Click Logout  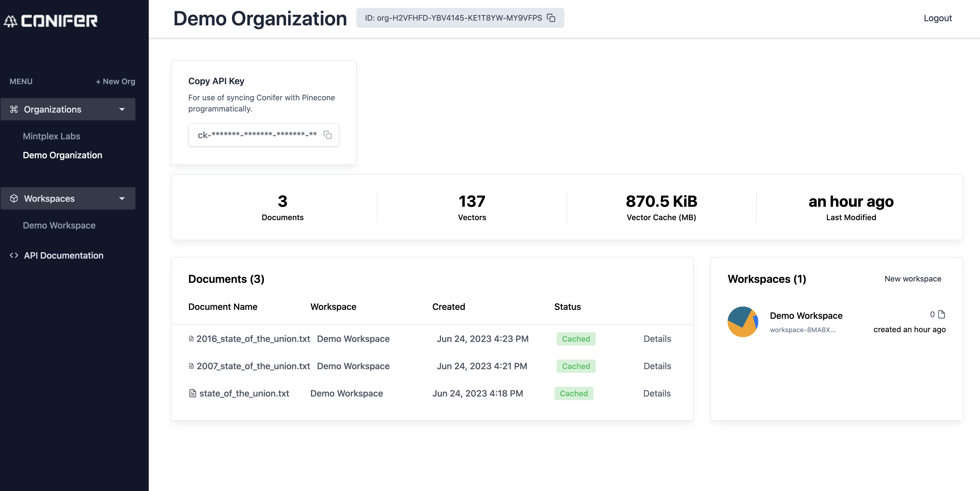937,18
